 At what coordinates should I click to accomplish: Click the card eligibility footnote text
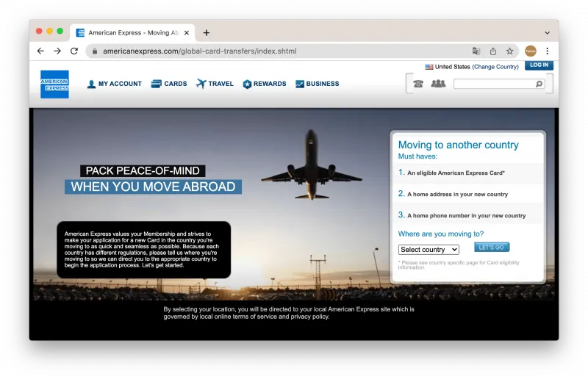459,264
